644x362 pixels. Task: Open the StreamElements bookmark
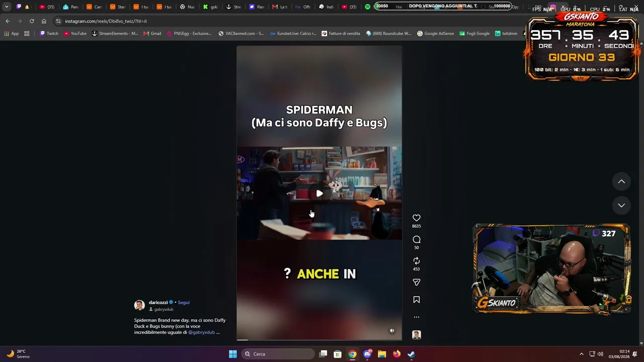115,34
